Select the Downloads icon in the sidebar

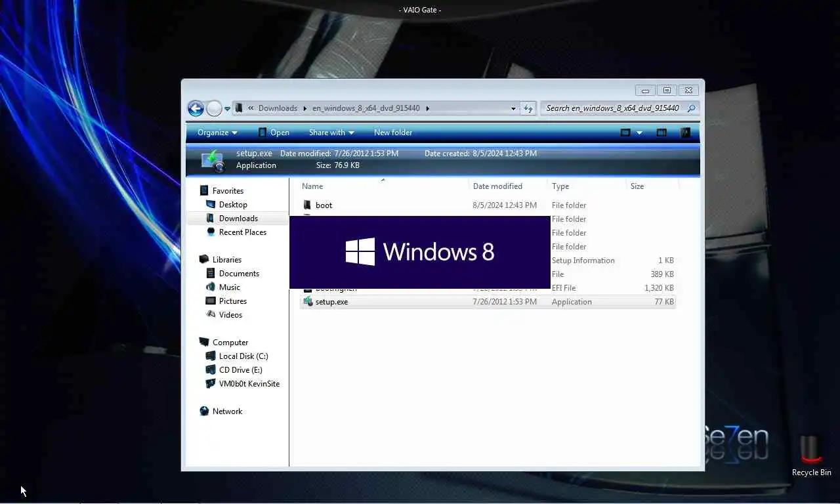click(211, 218)
